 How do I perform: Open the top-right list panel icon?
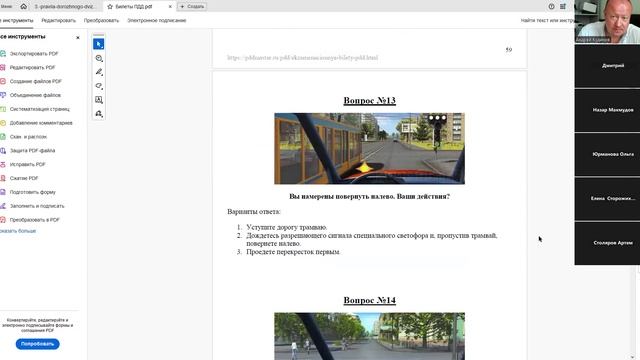tap(563, 7)
